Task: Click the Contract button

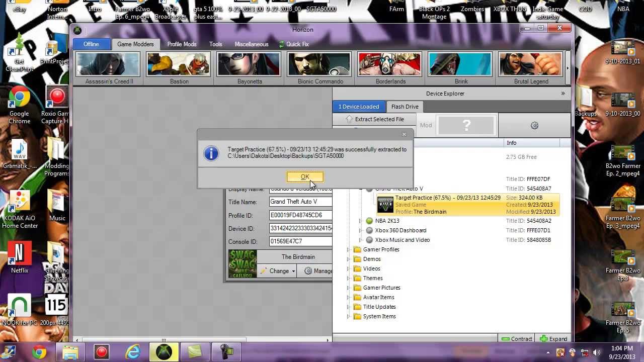Action: tap(517, 339)
